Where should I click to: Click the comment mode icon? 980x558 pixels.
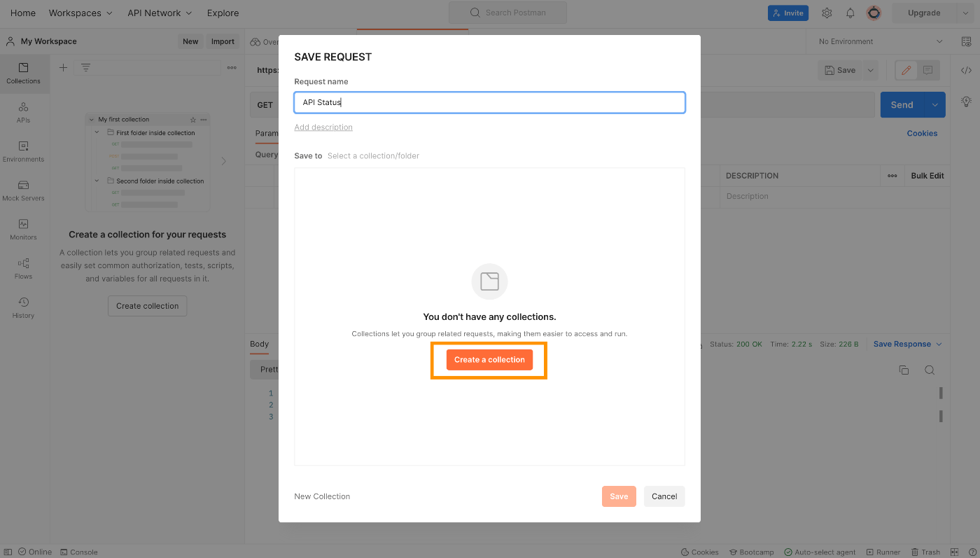(927, 70)
